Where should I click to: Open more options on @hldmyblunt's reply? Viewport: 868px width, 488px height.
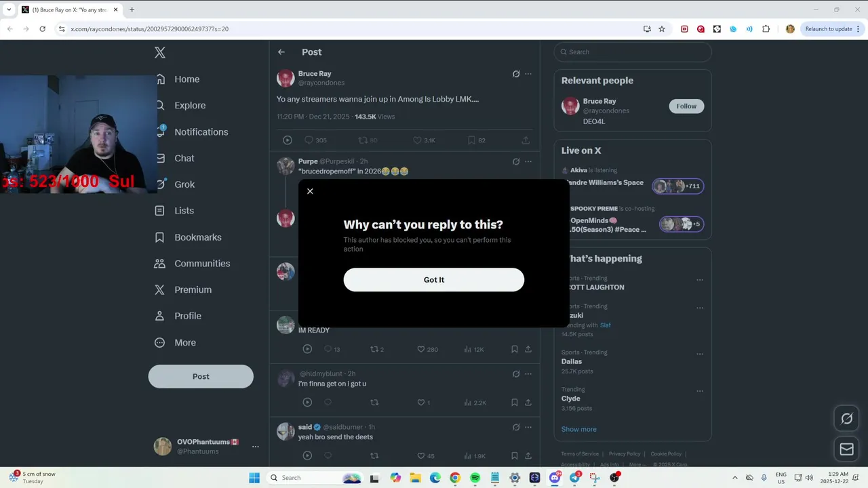[528, 373]
